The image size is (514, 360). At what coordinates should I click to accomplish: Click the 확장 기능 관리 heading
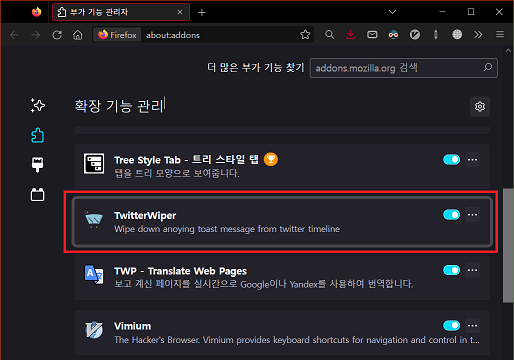(119, 106)
